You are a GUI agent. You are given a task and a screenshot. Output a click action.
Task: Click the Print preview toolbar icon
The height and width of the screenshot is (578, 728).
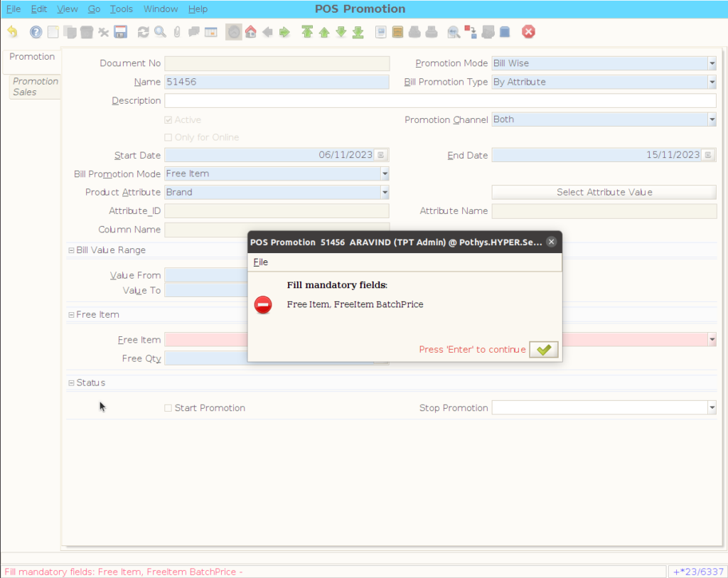[x=414, y=32]
